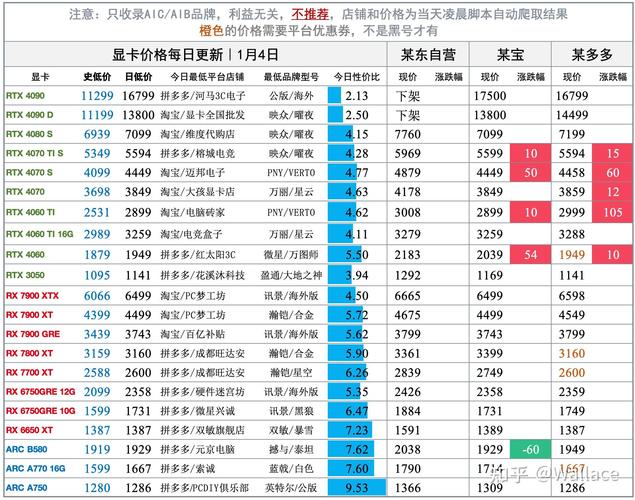This screenshot has width=635, height=500.
Task: Select the 拼多多/花溪沐科技 shop cell
Action: (203, 275)
